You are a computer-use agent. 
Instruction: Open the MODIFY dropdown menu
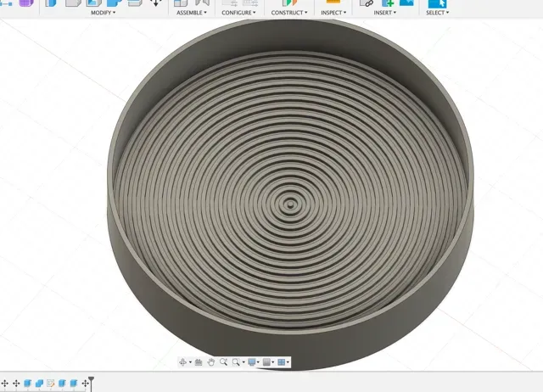point(103,13)
